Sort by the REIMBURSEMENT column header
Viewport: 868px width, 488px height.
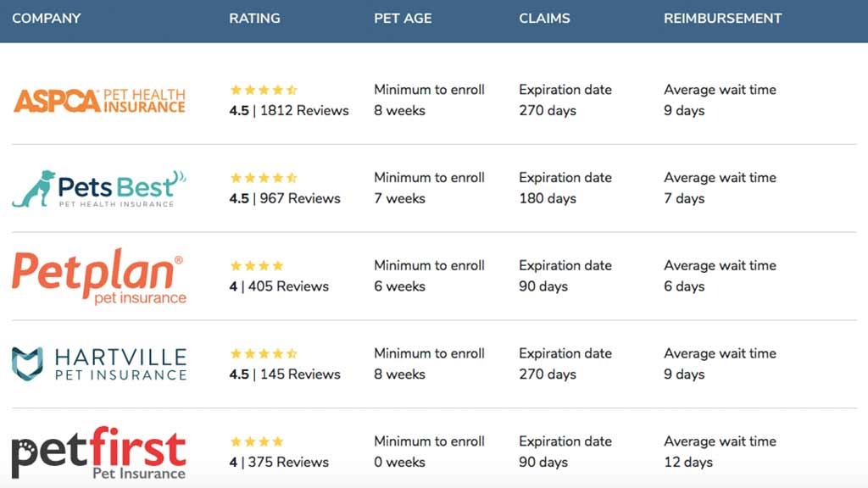[x=722, y=19]
